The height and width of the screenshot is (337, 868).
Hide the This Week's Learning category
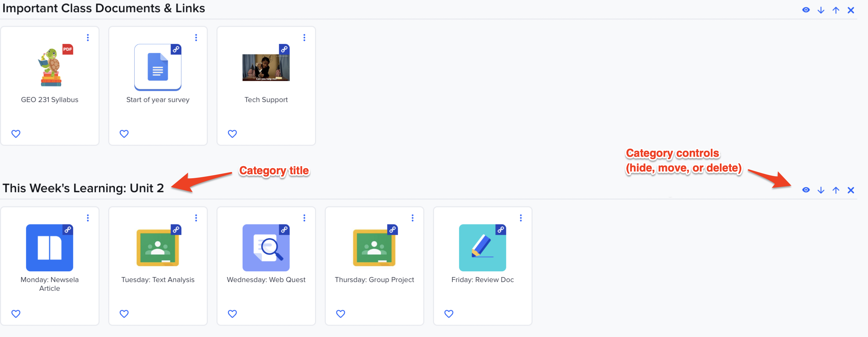point(806,190)
